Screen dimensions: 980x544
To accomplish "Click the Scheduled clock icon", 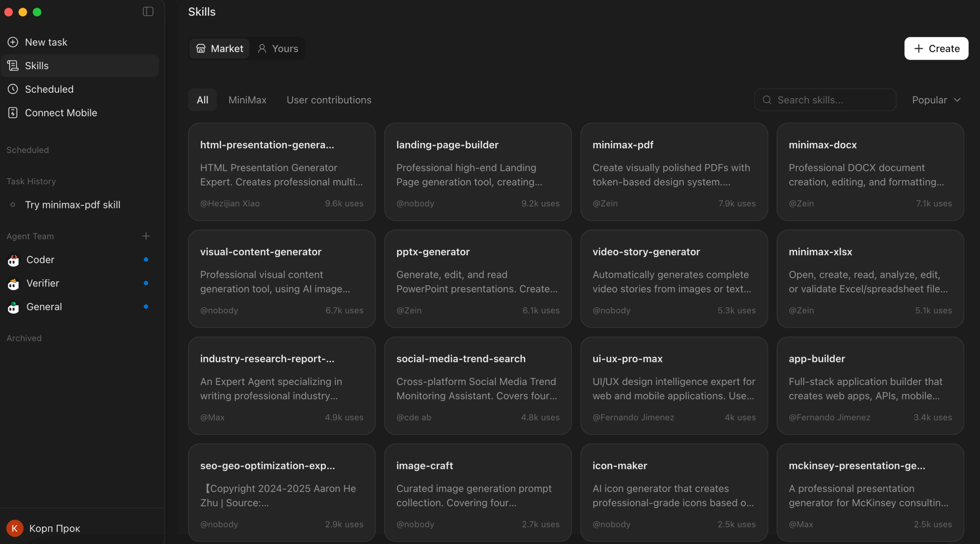I will [x=13, y=89].
